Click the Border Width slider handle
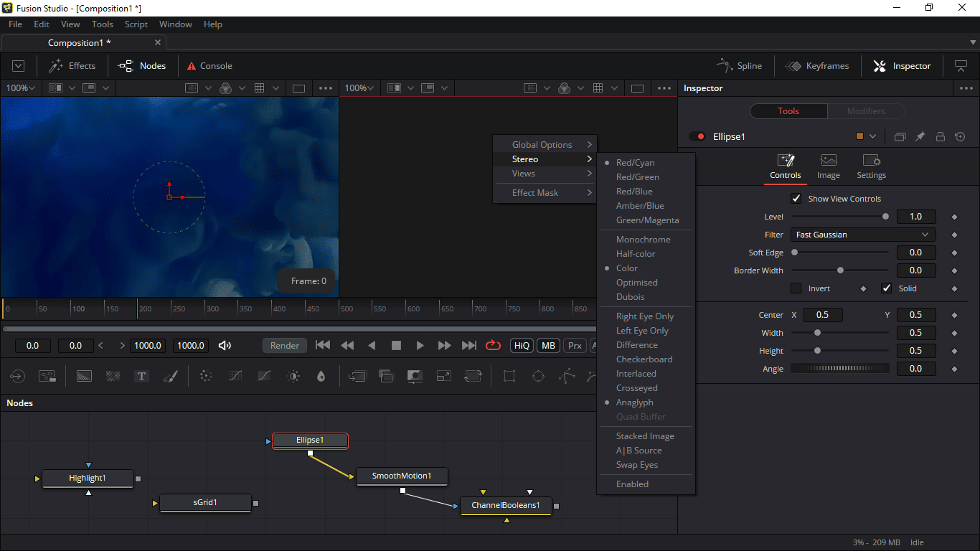Image resolution: width=980 pixels, height=551 pixels. point(840,270)
